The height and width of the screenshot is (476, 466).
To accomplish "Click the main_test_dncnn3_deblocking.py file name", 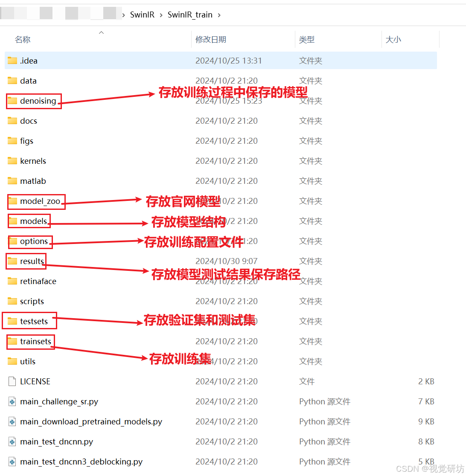I will click(x=82, y=461).
